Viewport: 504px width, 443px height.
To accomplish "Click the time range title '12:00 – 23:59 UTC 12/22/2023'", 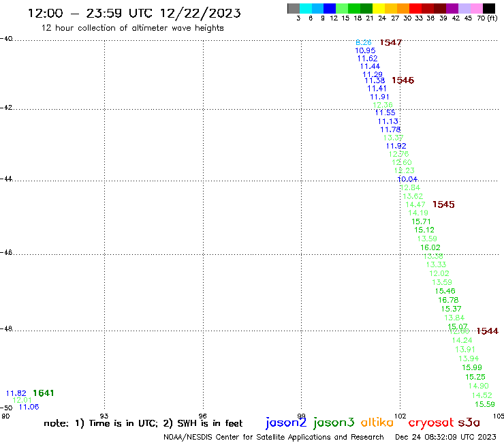I will (x=134, y=13).
